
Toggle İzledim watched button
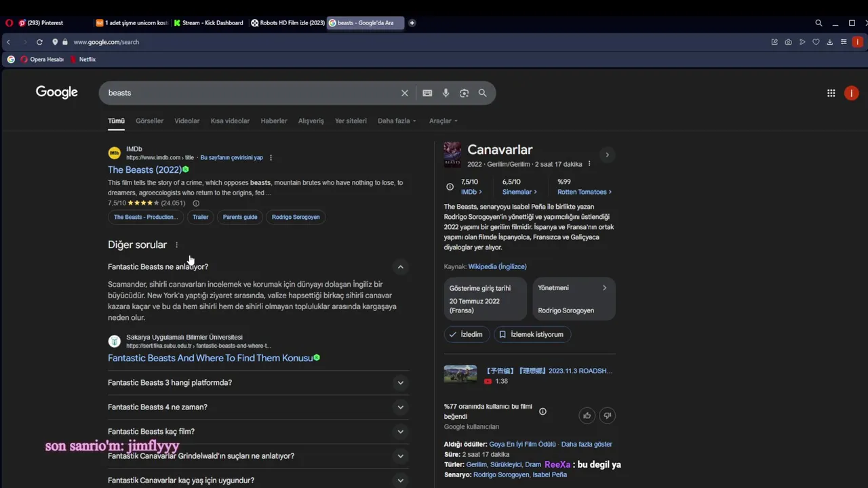click(467, 334)
